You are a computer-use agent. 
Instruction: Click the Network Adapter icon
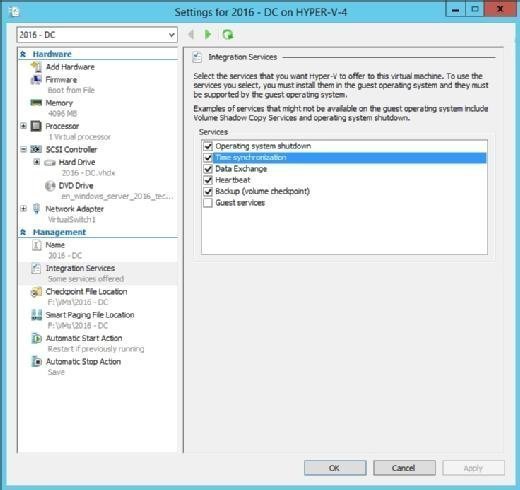coord(36,209)
